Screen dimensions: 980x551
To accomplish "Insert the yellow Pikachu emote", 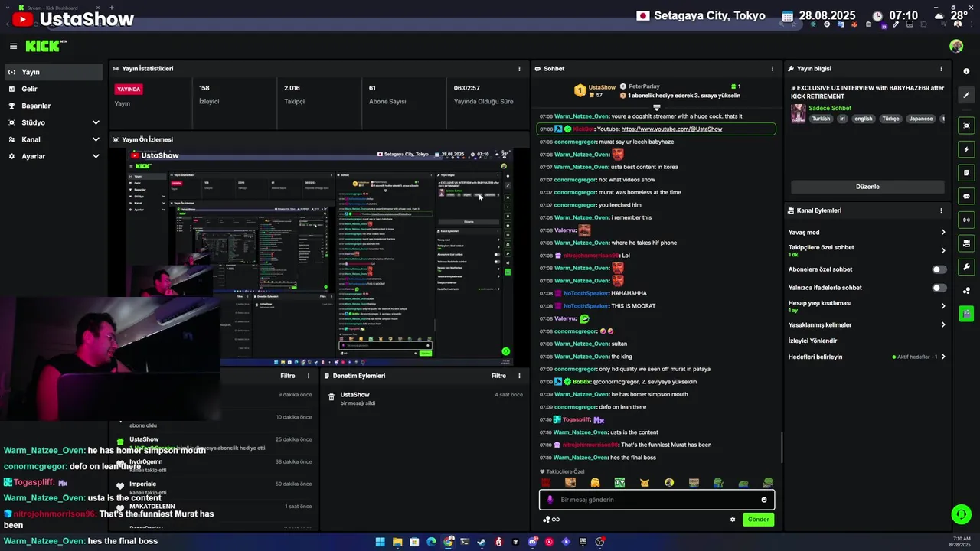I will tap(645, 483).
